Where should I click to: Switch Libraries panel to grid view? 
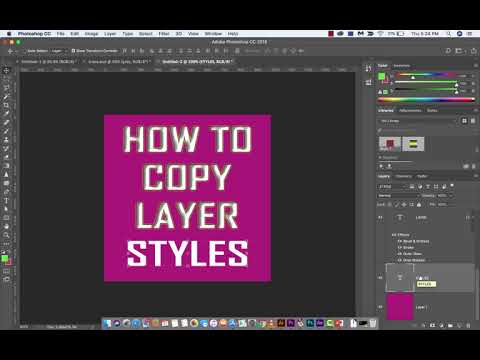(x=464, y=121)
